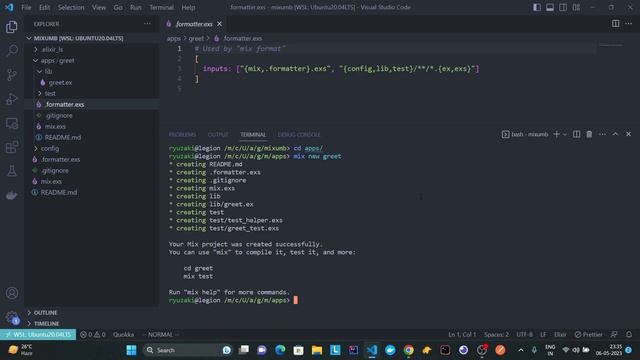The height and width of the screenshot is (360, 640).
Task: Add a new terminal with plus icon
Action: tap(556, 134)
